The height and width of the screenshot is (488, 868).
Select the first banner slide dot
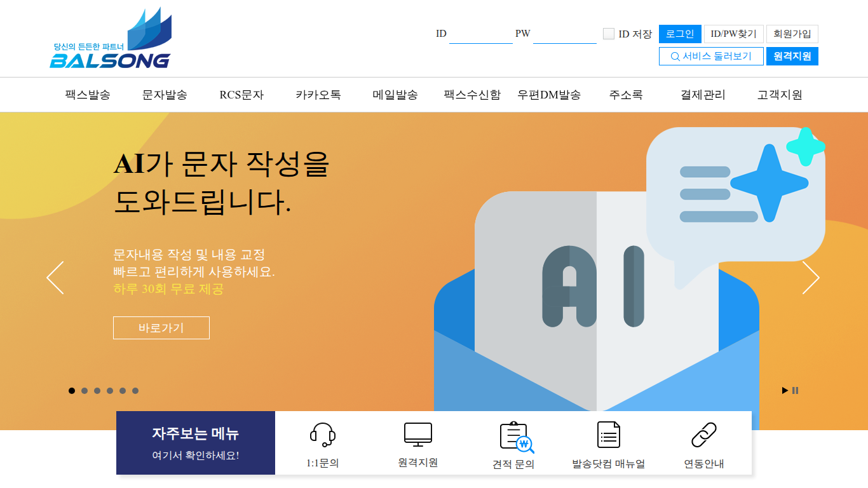[72, 391]
